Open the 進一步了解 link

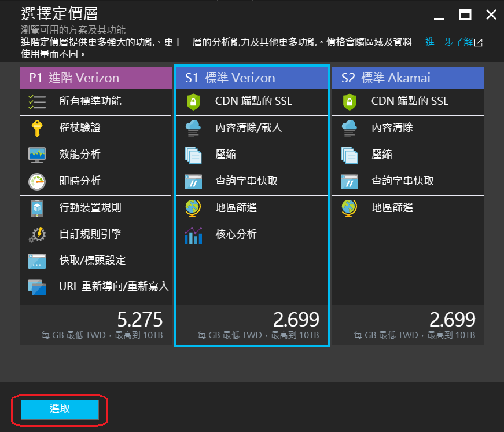[x=449, y=42]
